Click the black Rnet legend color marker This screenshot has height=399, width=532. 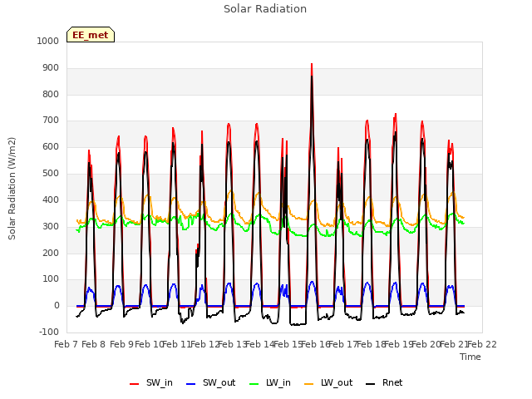click(371, 384)
